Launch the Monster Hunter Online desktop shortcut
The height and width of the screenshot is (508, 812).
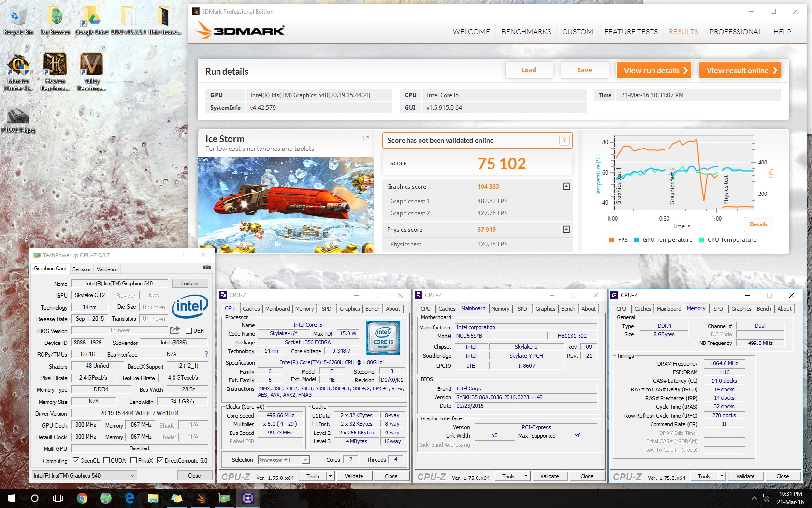point(18,72)
